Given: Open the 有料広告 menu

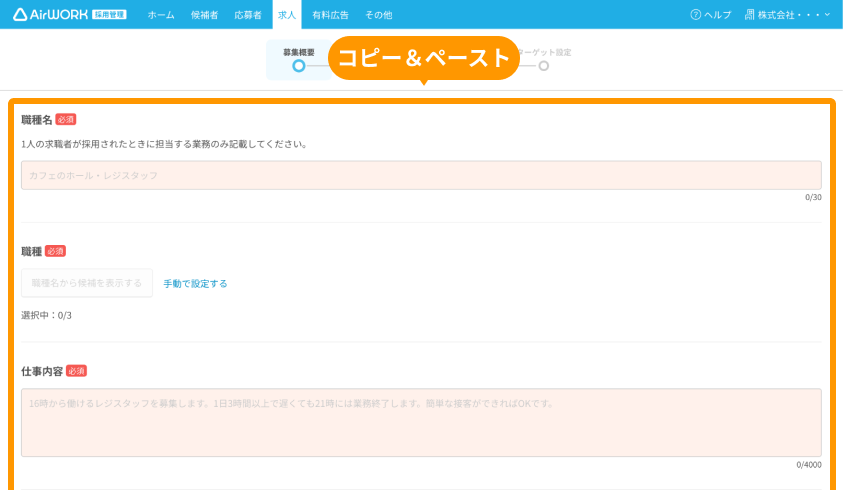Looking at the screenshot, I should pos(330,15).
